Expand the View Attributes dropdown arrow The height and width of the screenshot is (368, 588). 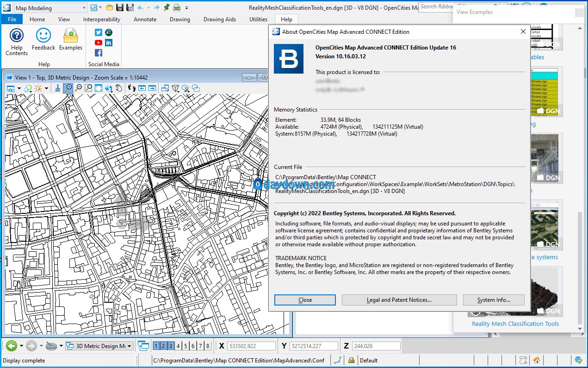pos(19,88)
